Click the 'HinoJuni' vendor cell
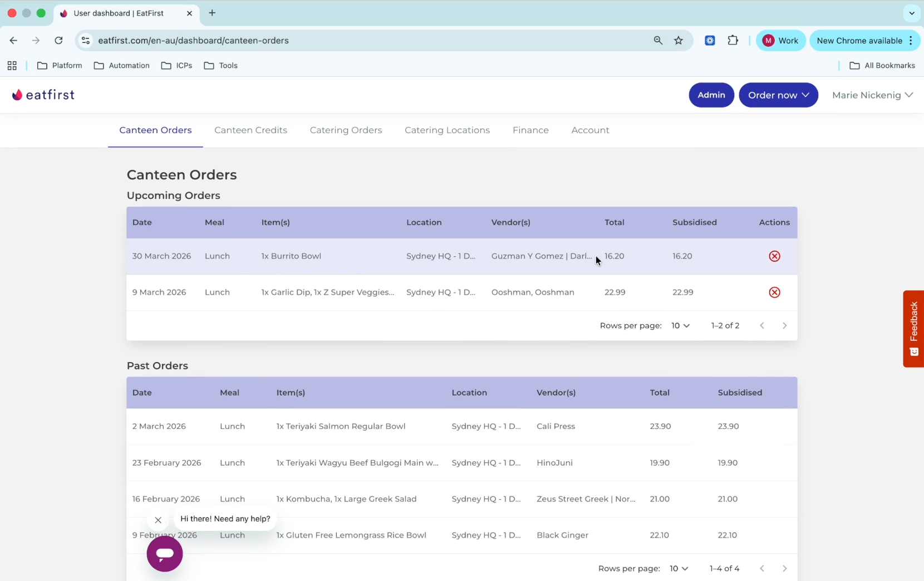924x581 pixels. point(554,463)
